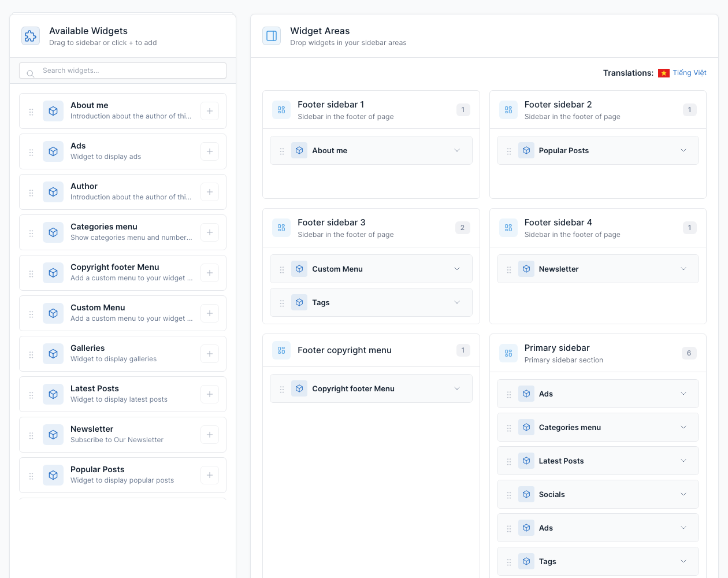Viewport: 728px width, 578px height.
Task: Click the Primary sidebar section subtitle
Action: (x=564, y=360)
